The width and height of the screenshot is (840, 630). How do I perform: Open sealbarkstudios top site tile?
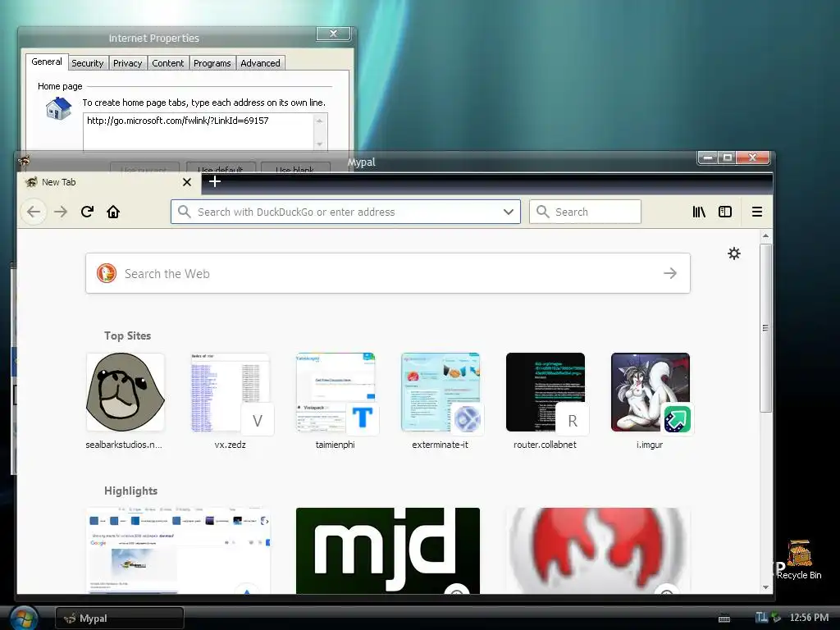125,400
